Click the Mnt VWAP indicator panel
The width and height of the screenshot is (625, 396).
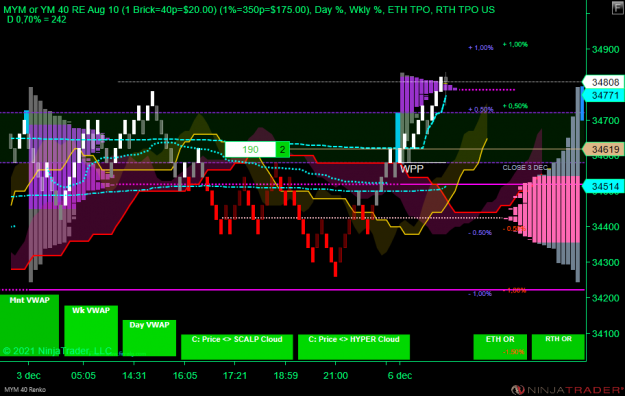pos(29,325)
